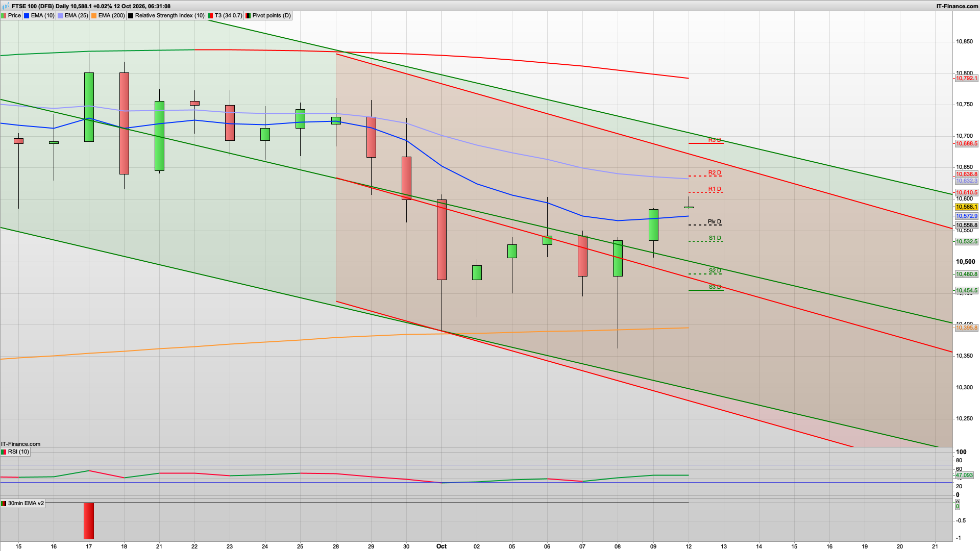Click the Oct month label on date axis
This screenshot has height=551, width=980.
pyautogui.click(x=442, y=546)
